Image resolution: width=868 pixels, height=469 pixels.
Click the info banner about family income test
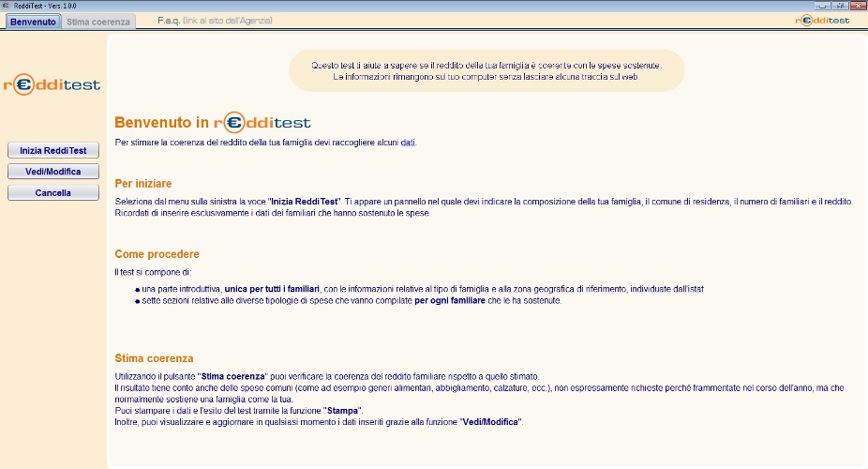click(486, 70)
